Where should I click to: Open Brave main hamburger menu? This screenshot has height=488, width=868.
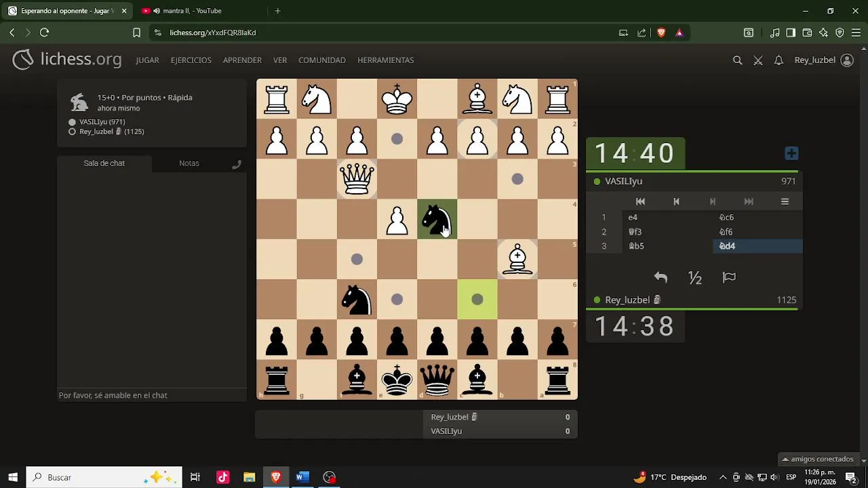856,33
